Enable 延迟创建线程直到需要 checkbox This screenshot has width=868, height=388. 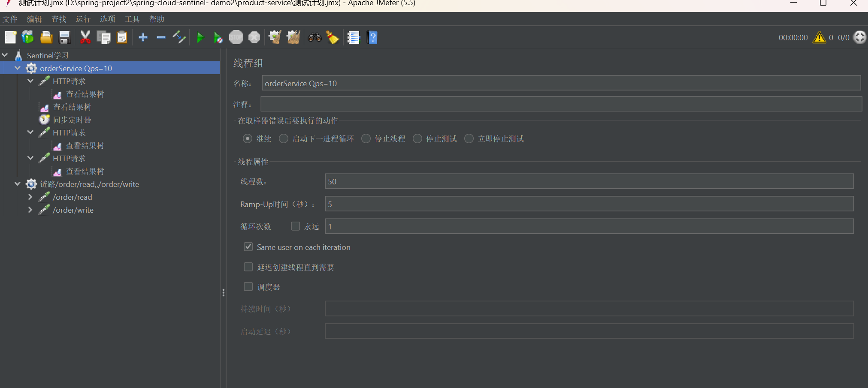(x=248, y=267)
